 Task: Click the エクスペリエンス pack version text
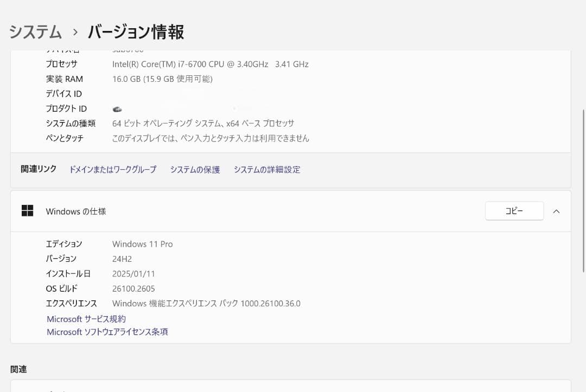click(x=206, y=304)
